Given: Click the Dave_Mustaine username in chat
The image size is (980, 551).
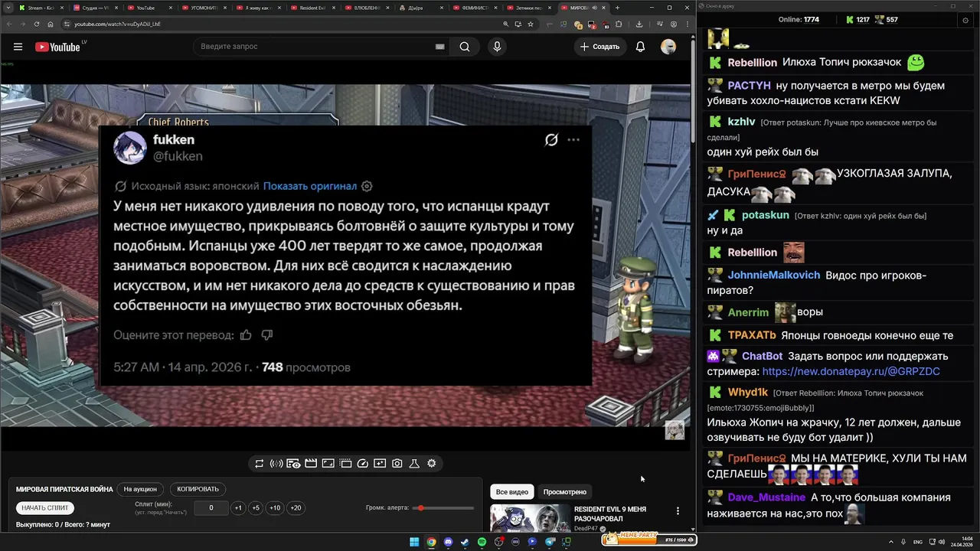Looking at the screenshot, I should point(766,497).
